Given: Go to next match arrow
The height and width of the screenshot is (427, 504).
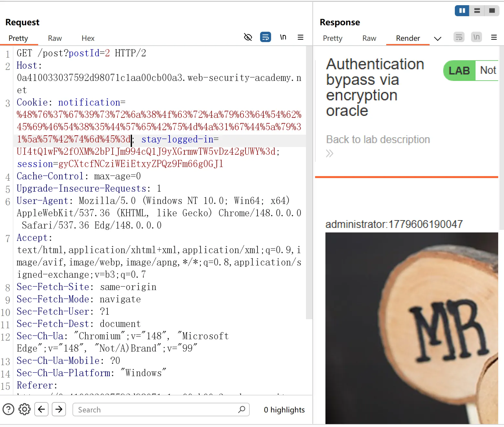Looking at the screenshot, I should tap(59, 410).
